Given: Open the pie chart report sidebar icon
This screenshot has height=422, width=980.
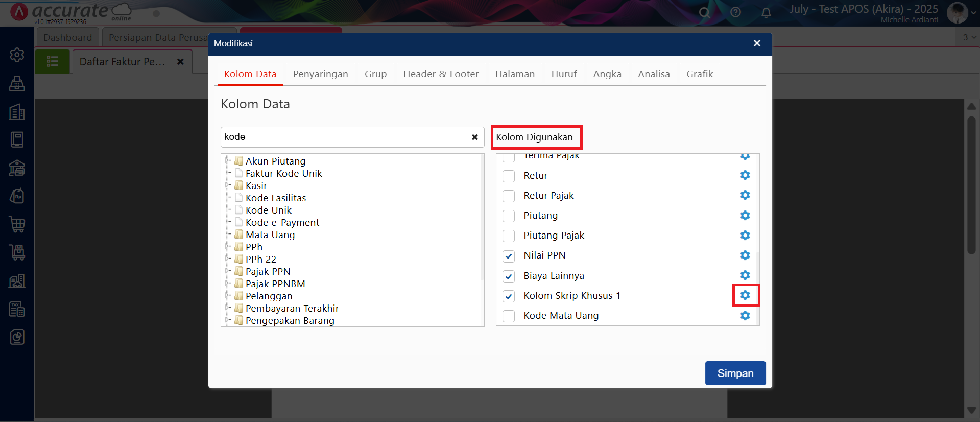Looking at the screenshot, I should click(x=17, y=337).
